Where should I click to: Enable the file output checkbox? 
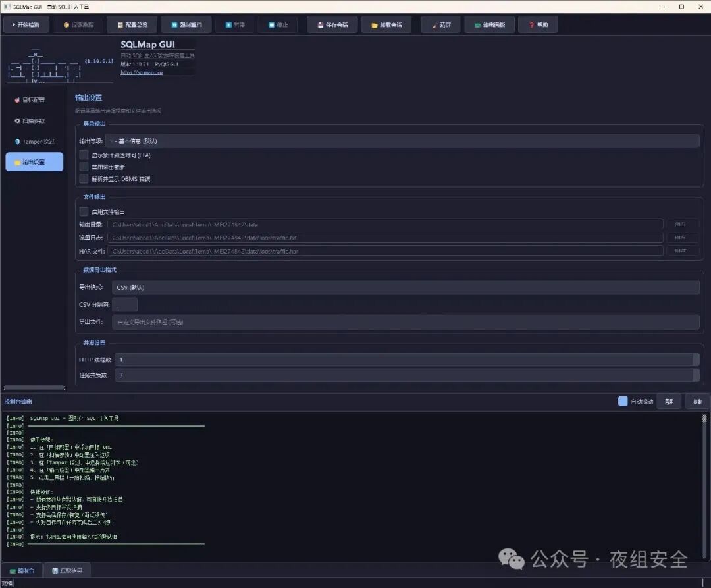[x=84, y=212]
